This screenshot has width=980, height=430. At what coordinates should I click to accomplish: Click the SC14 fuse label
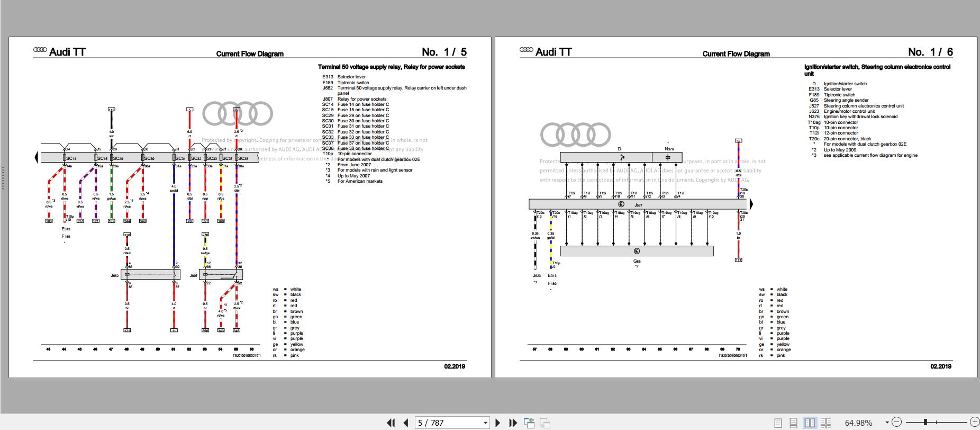(71, 158)
